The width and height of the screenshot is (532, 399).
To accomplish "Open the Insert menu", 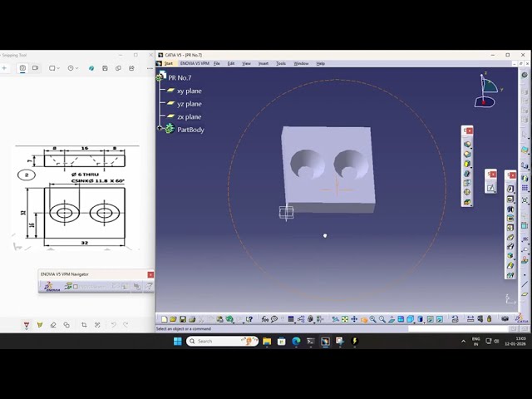I will pyautogui.click(x=264, y=63).
